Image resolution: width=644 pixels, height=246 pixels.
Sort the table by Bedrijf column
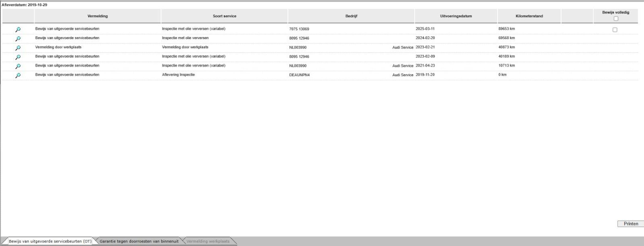tap(351, 16)
